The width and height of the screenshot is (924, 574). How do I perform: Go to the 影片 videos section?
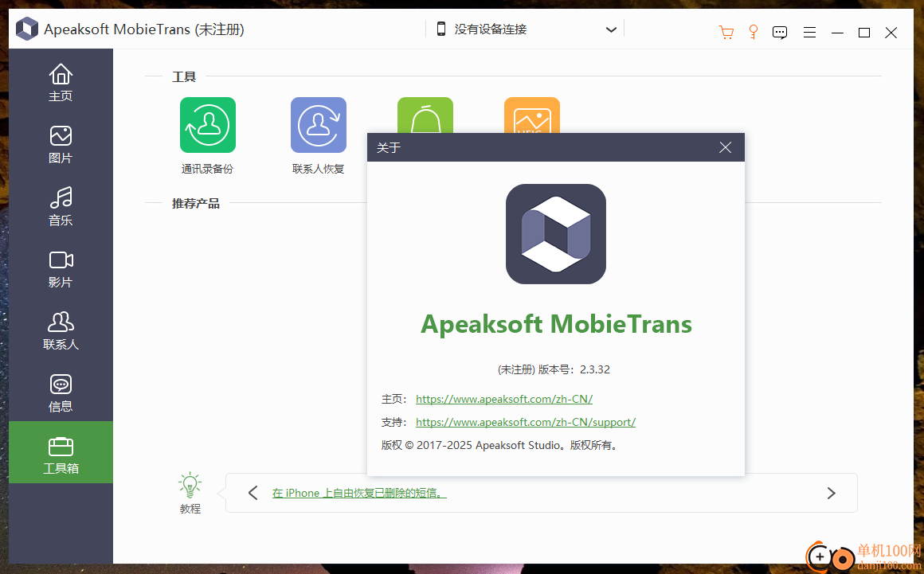coord(61,268)
